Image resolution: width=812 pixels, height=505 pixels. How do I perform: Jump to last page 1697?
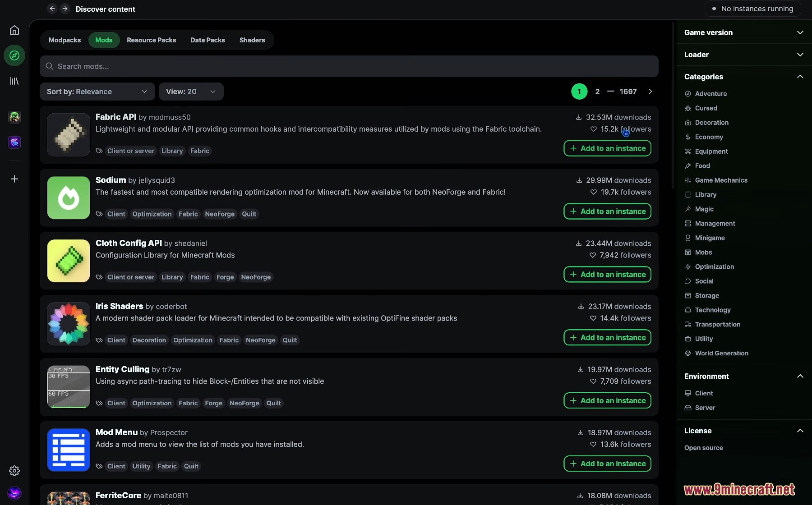pyautogui.click(x=628, y=92)
